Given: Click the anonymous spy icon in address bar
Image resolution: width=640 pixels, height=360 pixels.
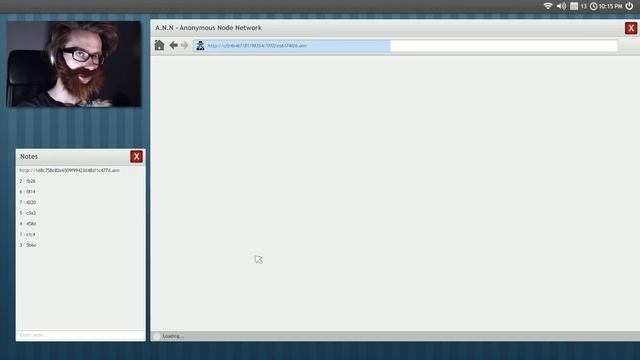Looking at the screenshot, I should [x=200, y=45].
